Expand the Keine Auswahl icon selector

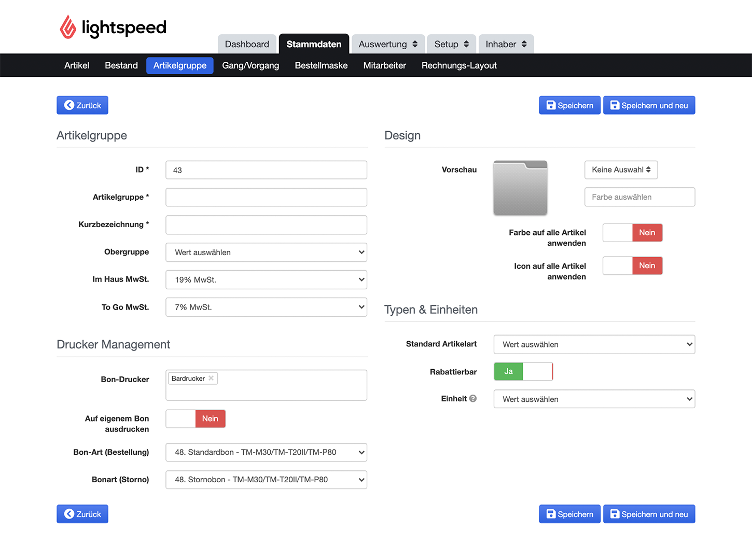click(621, 170)
